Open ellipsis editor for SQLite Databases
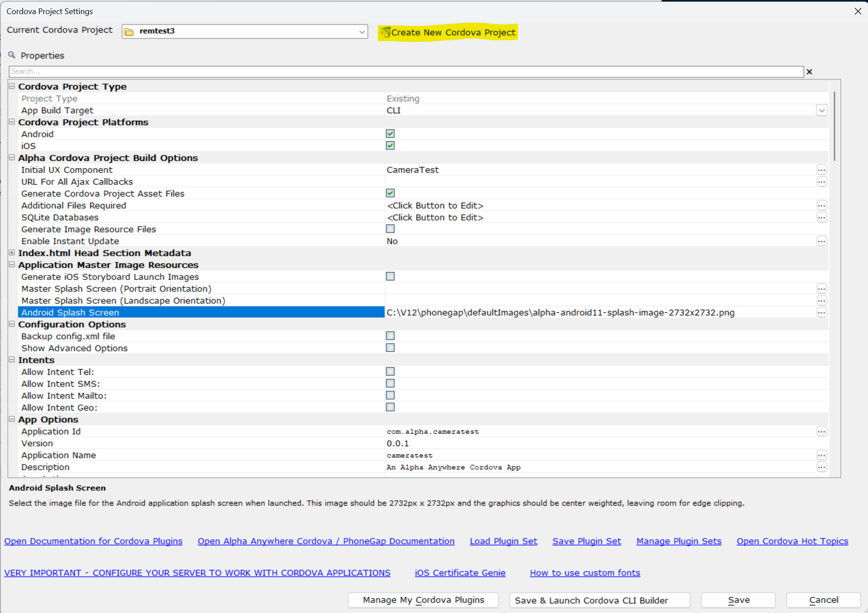 pos(821,218)
